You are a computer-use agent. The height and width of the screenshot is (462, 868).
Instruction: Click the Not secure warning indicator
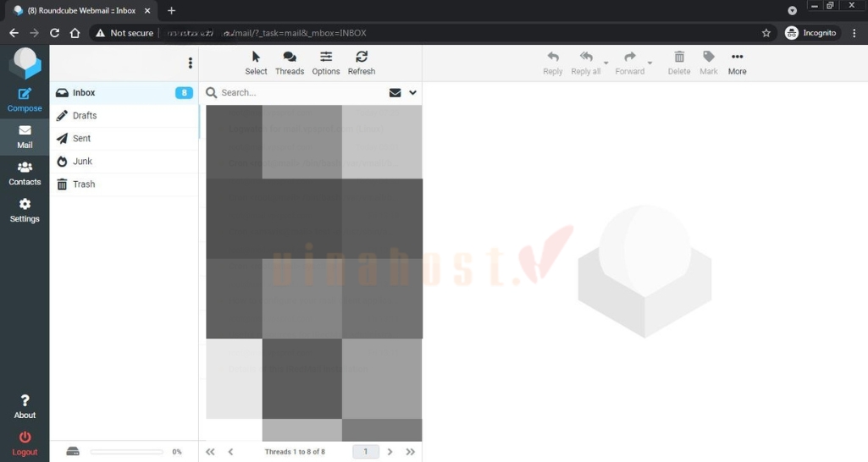point(124,33)
